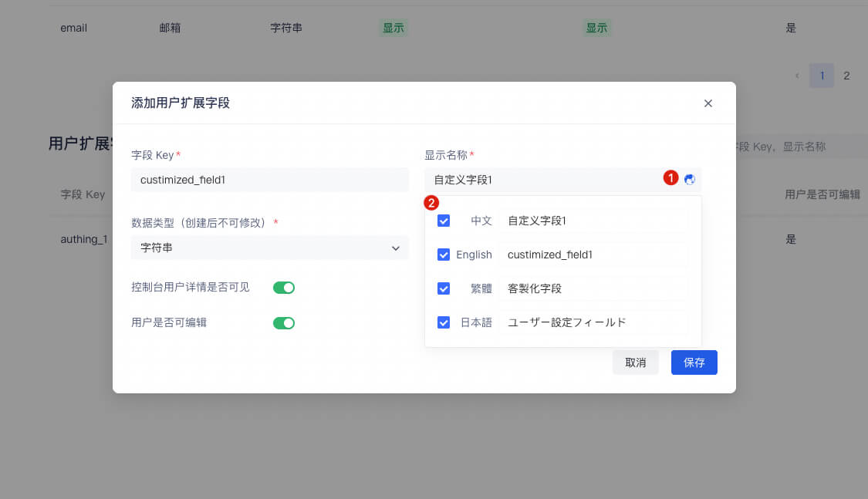
Task: Click the 取消 button to cancel
Action: tap(635, 362)
